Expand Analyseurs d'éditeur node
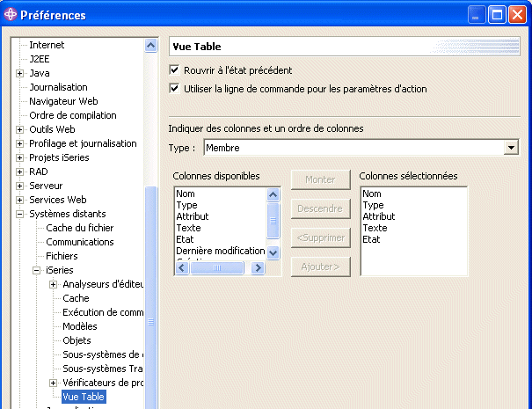The height and width of the screenshot is (409, 532). point(53,284)
